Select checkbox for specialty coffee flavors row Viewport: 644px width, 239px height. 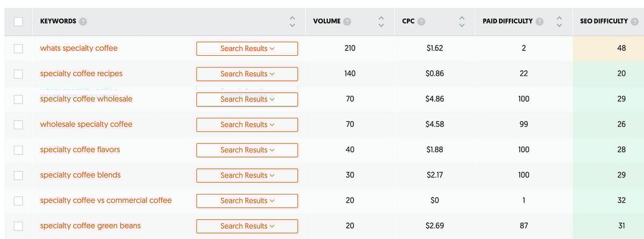tap(18, 150)
